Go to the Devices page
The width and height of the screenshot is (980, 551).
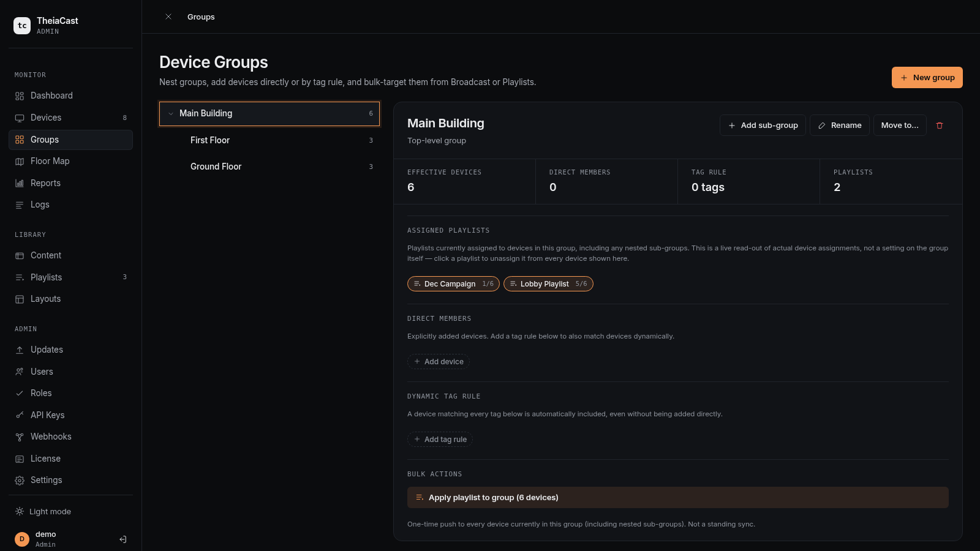pos(70,118)
